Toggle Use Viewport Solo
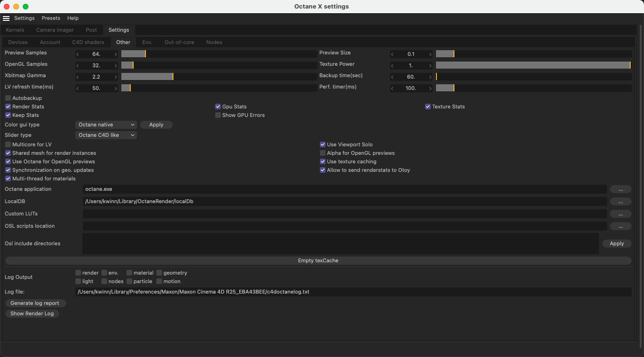Screen dimensions: 644x357 (x=323, y=144)
